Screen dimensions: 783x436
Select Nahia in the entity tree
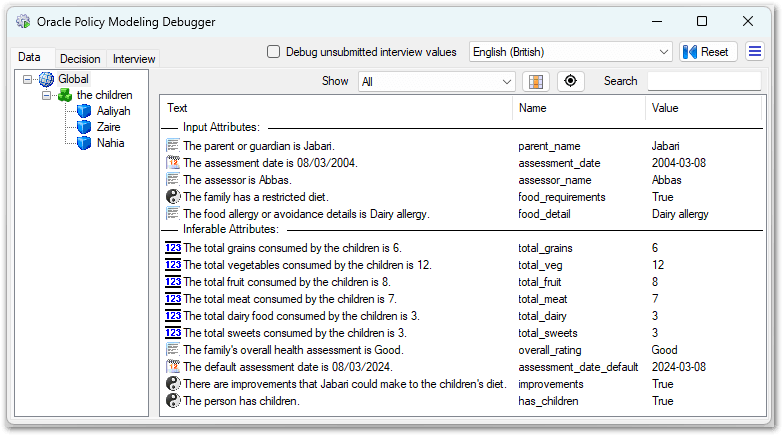[110, 143]
